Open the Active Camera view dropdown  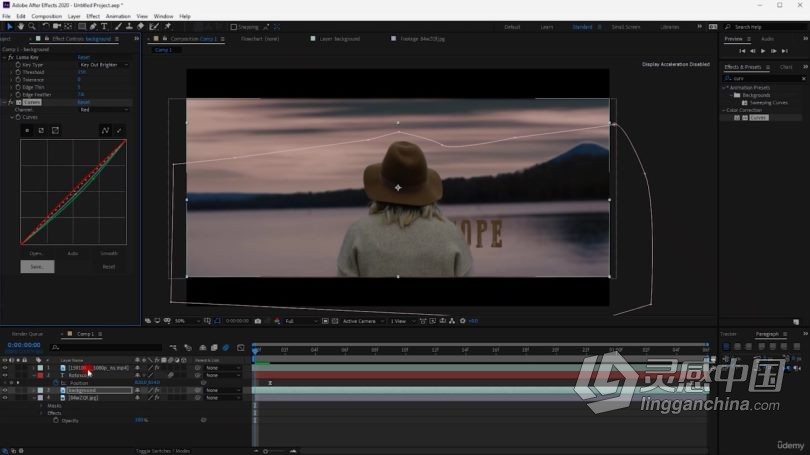(363, 321)
